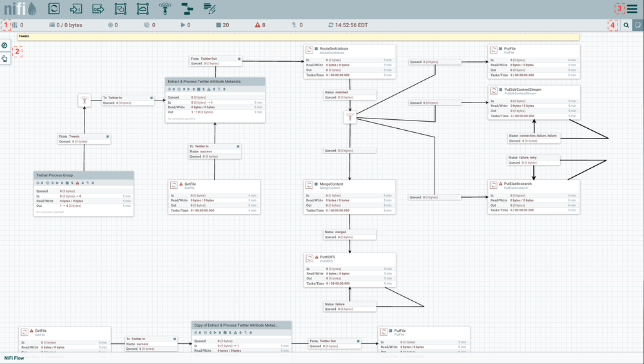644x364 pixels.
Task: Select the yellow Tweets label bar
Action: click(x=297, y=37)
